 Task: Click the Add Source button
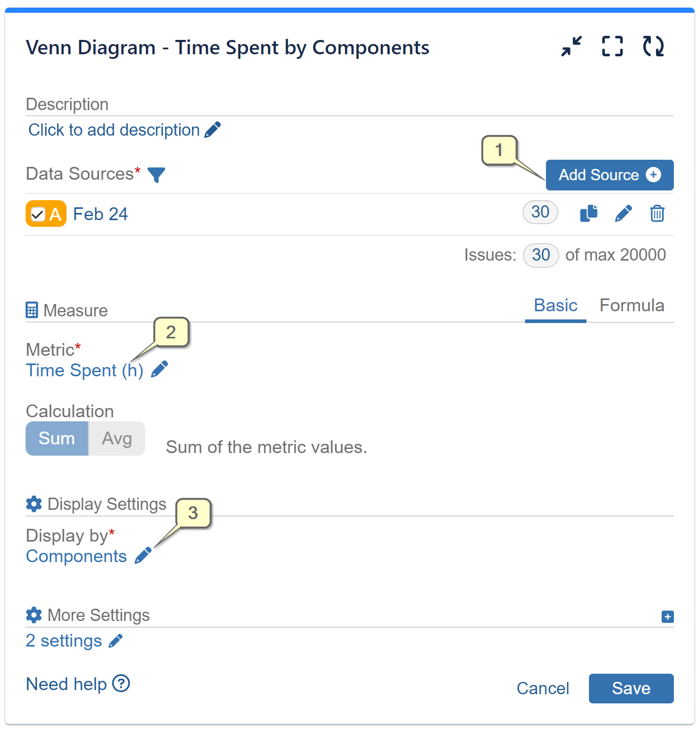click(609, 175)
